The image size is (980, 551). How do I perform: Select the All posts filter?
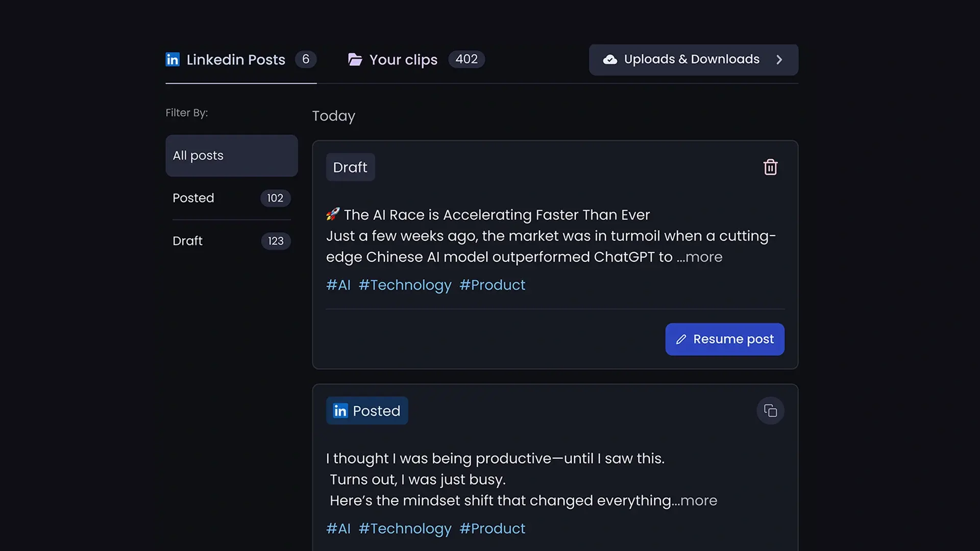pos(231,156)
